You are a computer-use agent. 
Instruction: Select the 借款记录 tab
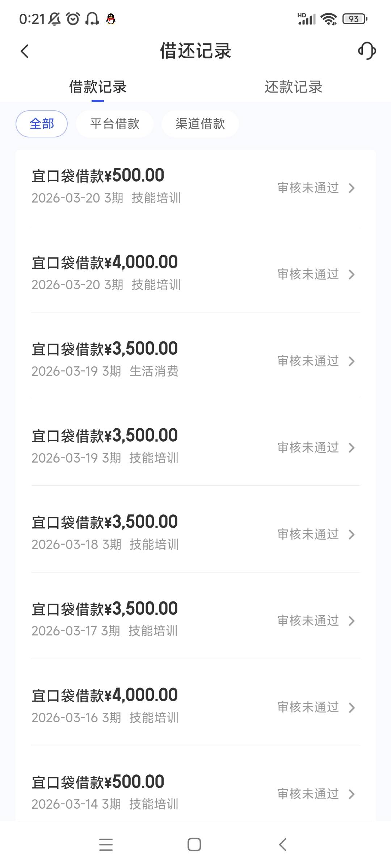(x=98, y=87)
